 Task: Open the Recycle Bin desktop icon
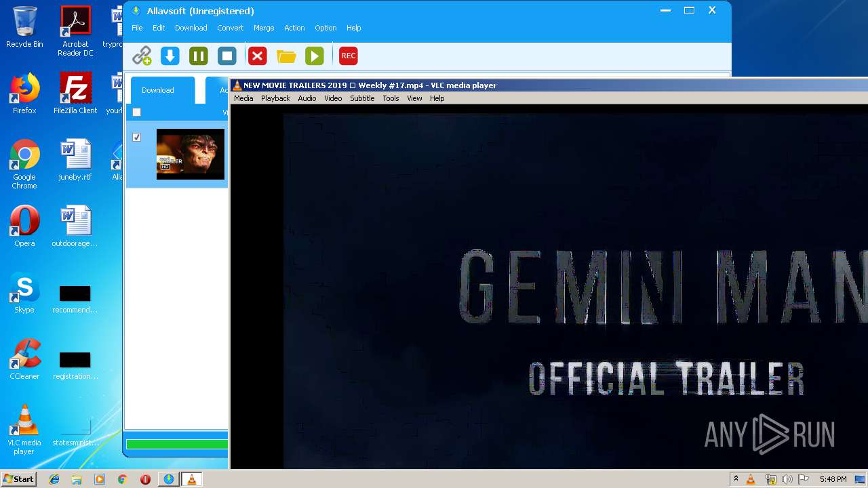click(24, 27)
